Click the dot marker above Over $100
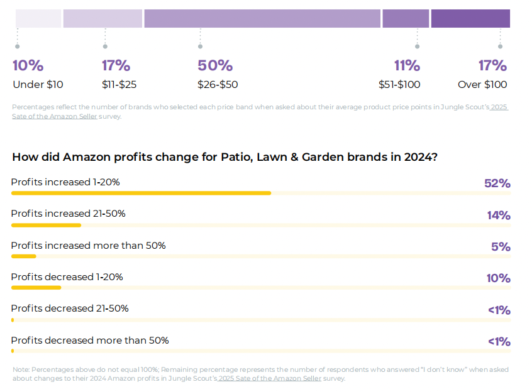 pos(501,46)
